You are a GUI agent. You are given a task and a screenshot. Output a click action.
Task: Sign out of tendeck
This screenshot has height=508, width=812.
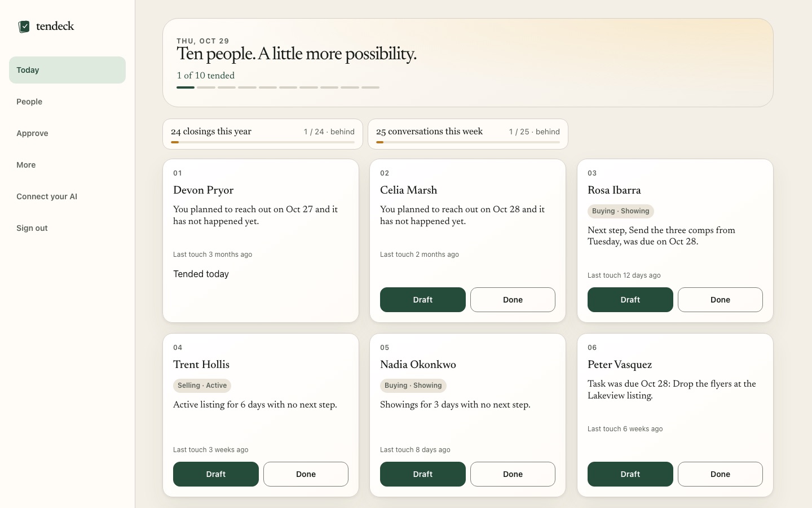pos(67,228)
